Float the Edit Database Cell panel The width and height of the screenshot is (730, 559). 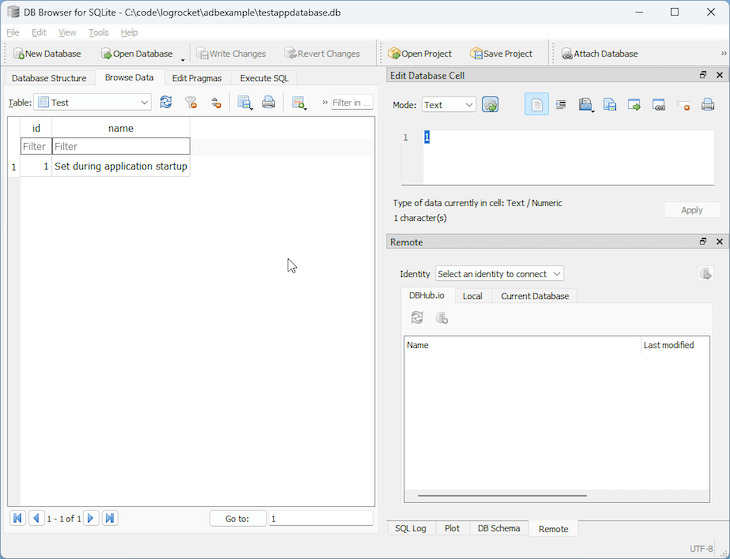703,76
